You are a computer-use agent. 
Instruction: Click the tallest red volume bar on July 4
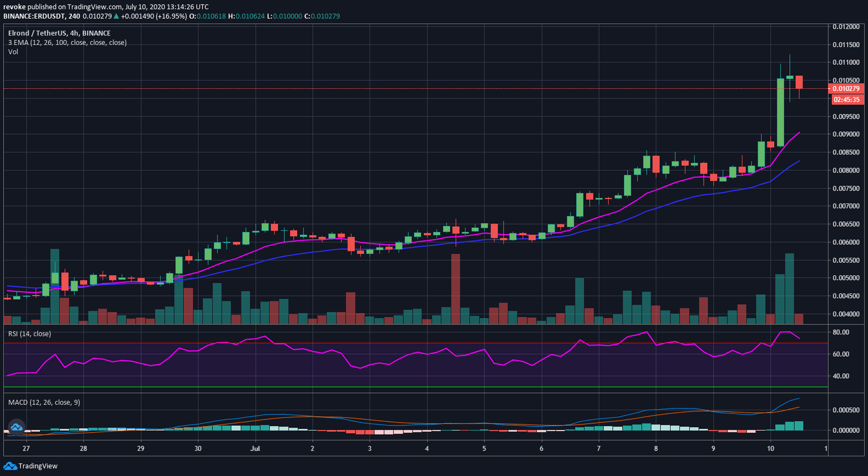455,289
